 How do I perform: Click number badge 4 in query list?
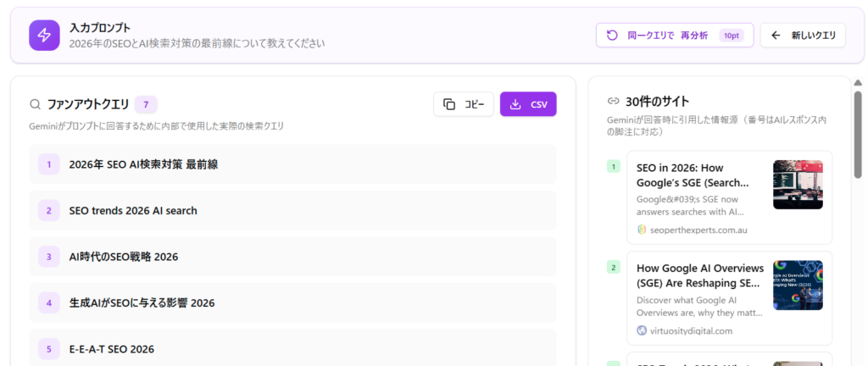tap(48, 303)
